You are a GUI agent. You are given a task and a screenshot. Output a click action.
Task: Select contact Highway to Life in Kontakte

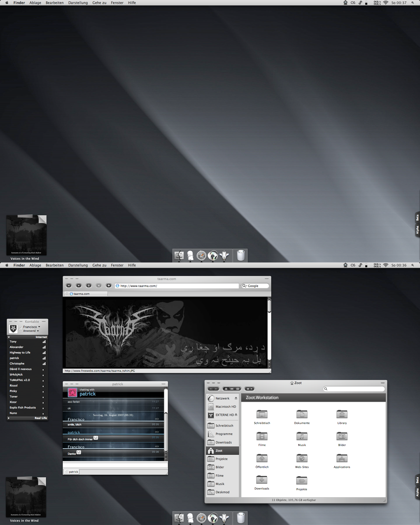27,352
